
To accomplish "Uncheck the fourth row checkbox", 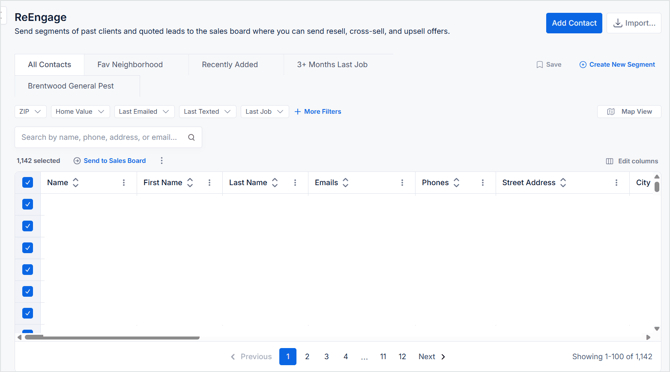I will point(28,269).
